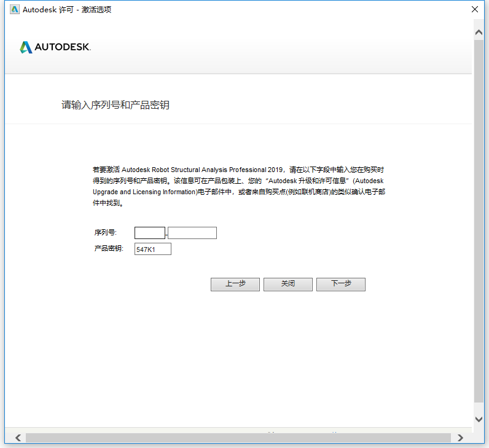Proceed with the 下一步 button
The image size is (489, 448).
point(341,284)
